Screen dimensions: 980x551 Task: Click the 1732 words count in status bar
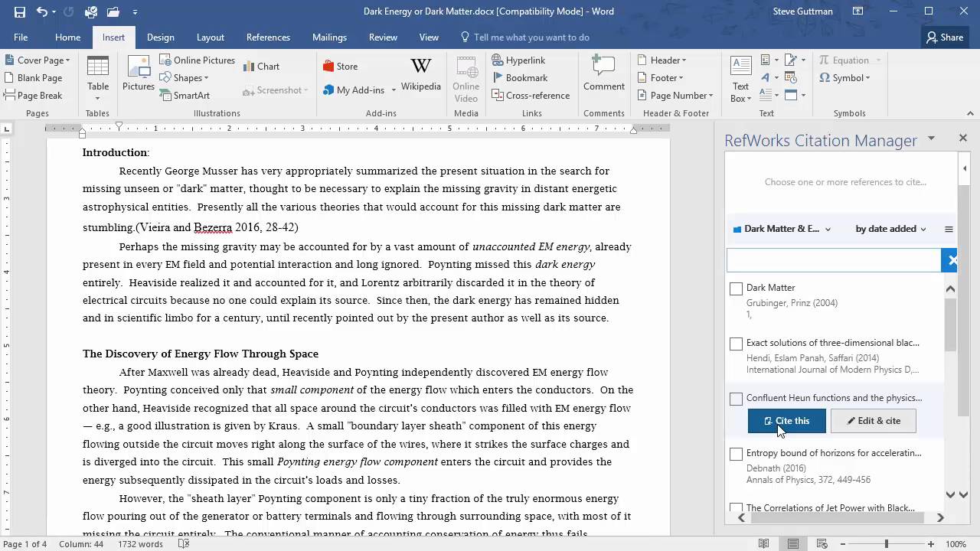[x=140, y=544]
